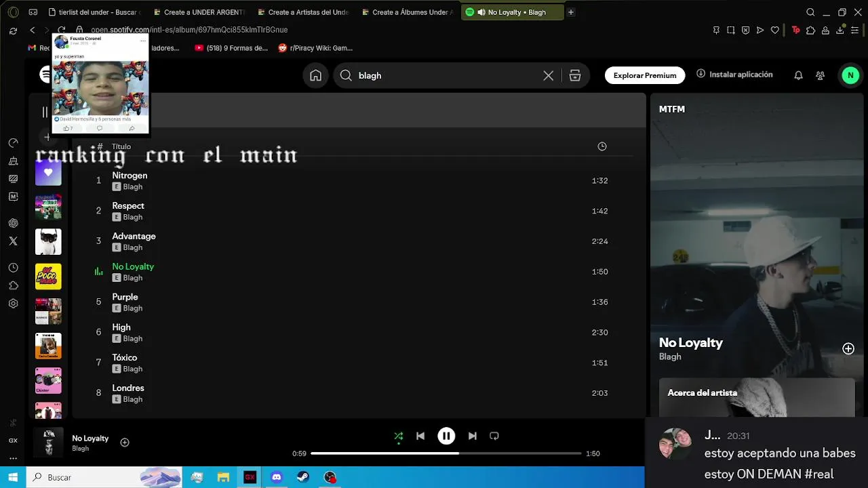Screen dimensions: 868x488
Task: Skip to previous track
Action: (x=420, y=436)
